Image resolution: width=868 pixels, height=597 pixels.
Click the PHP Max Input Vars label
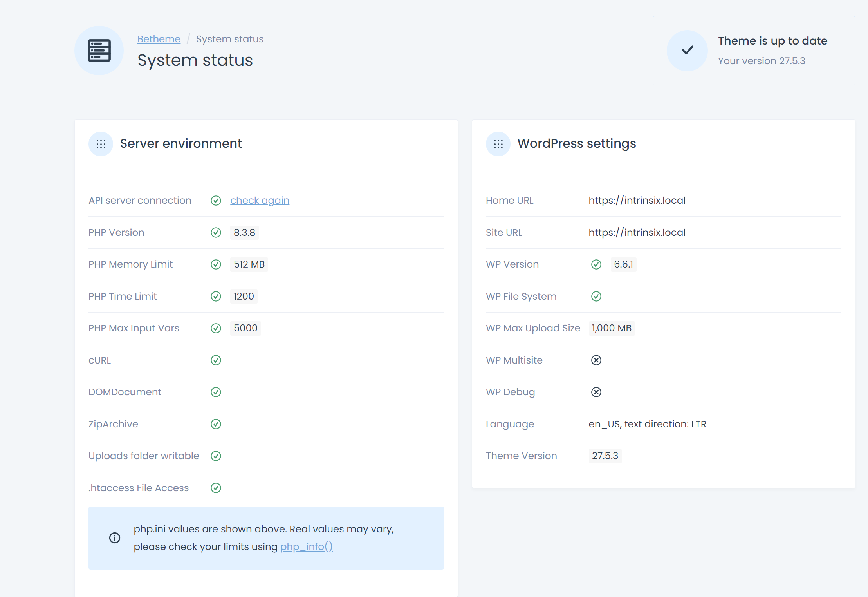[x=134, y=328]
